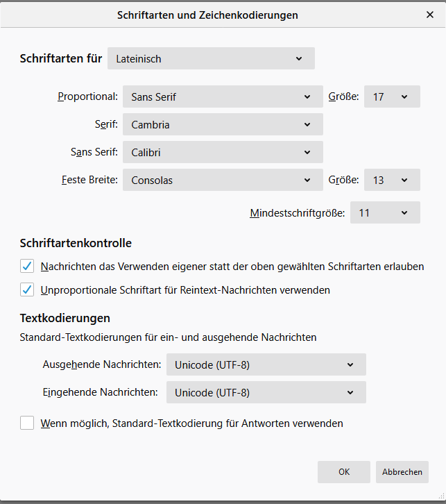This screenshot has height=504, width=446.
Task: Open the Eingehende Nachrichten encoding dropdown
Action: [x=266, y=392]
